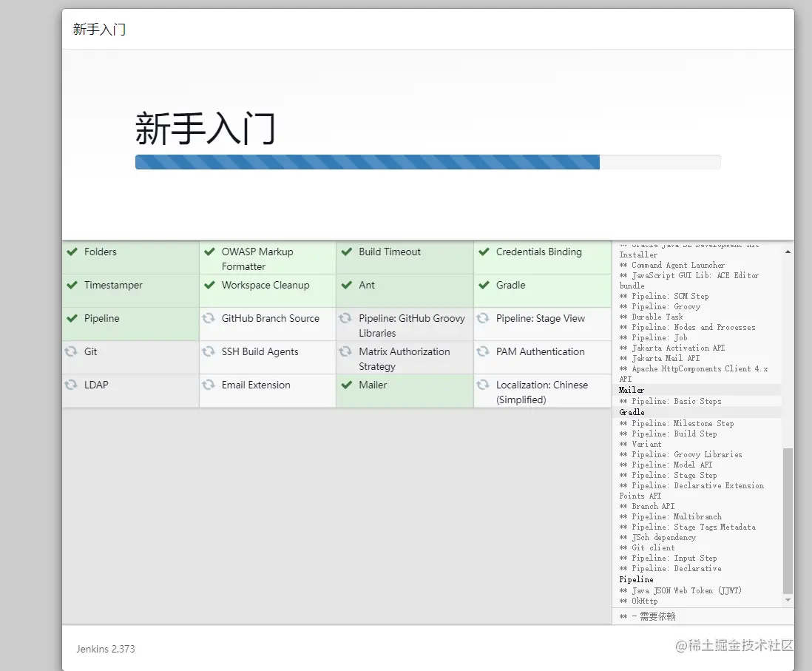
Task: Click the log panel scrollbar thumb
Action: (x=788, y=521)
